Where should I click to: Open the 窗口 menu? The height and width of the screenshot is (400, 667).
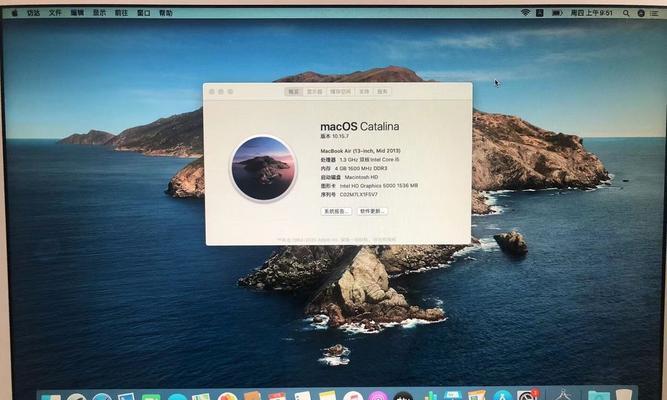pyautogui.click(x=143, y=13)
